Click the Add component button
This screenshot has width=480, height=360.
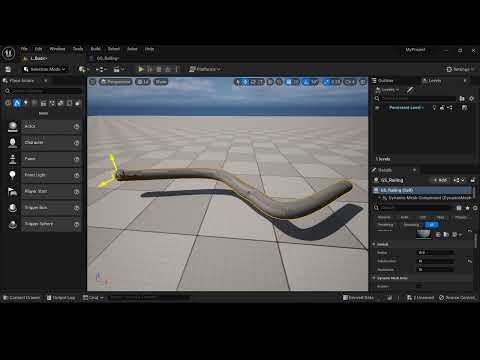[441, 180]
